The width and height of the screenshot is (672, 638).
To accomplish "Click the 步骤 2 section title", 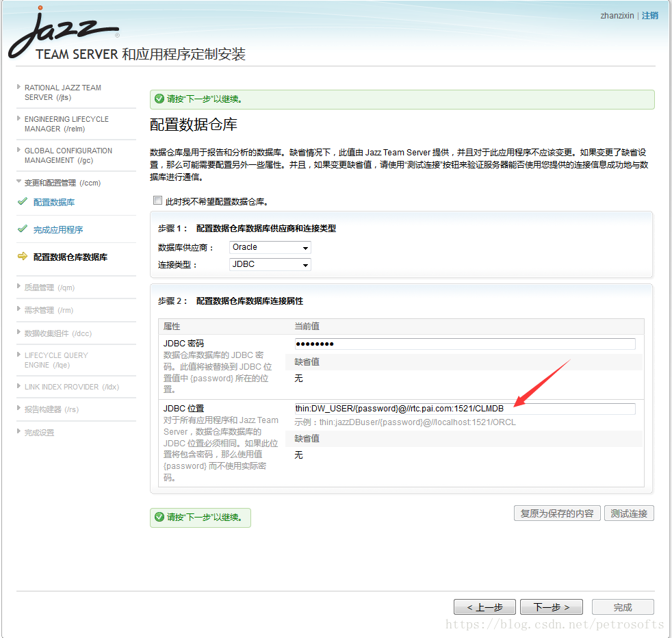I will pos(231,301).
